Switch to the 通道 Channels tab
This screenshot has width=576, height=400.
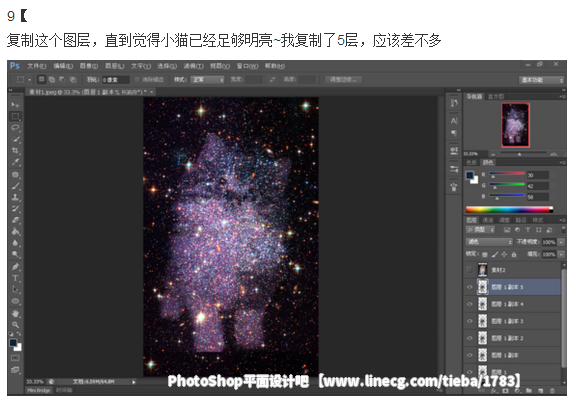pos(488,220)
